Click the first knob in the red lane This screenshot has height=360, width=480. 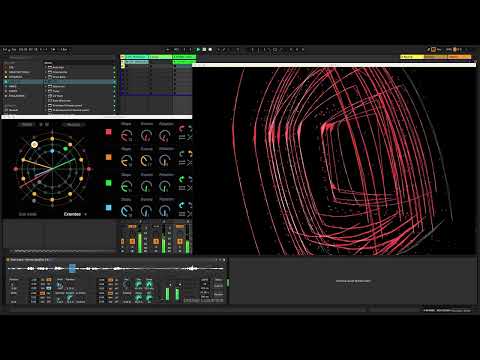point(126,135)
